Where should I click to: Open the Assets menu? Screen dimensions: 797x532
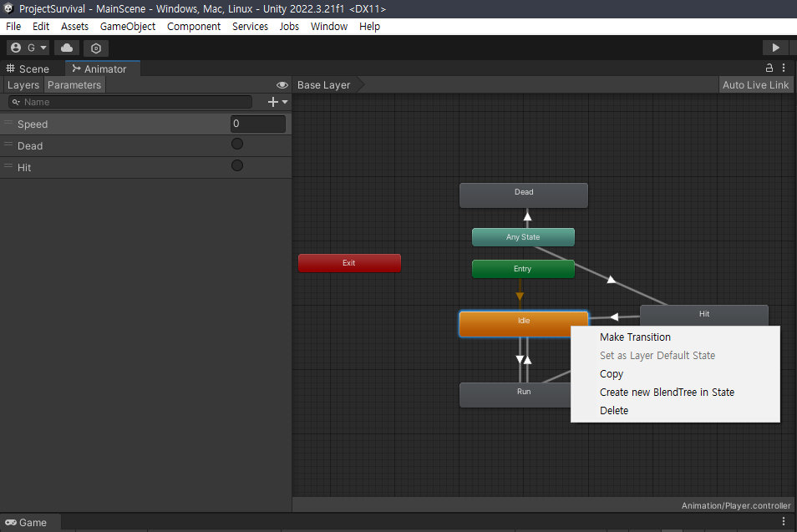tap(74, 27)
